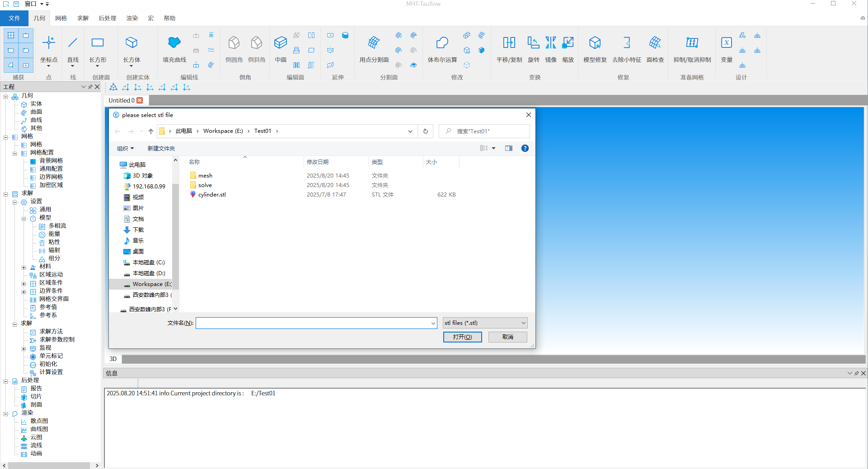
Task: Expand the 材料 tree node
Action: click(x=23, y=267)
